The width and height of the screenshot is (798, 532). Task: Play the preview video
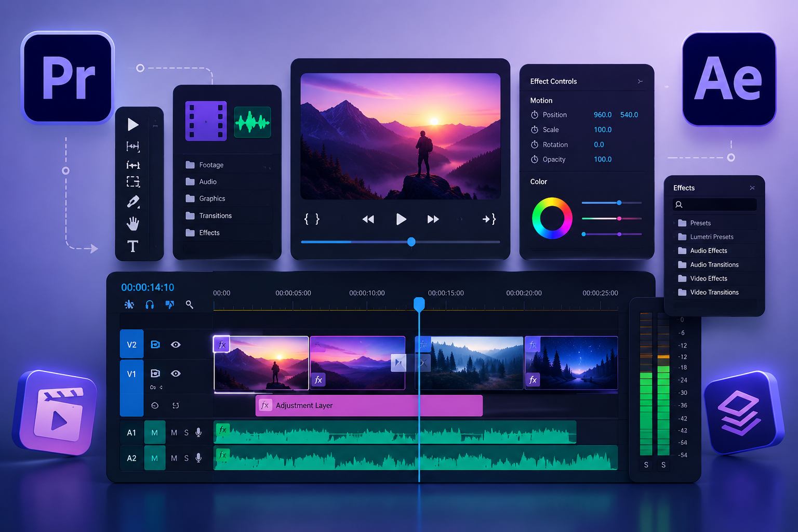[x=401, y=219]
